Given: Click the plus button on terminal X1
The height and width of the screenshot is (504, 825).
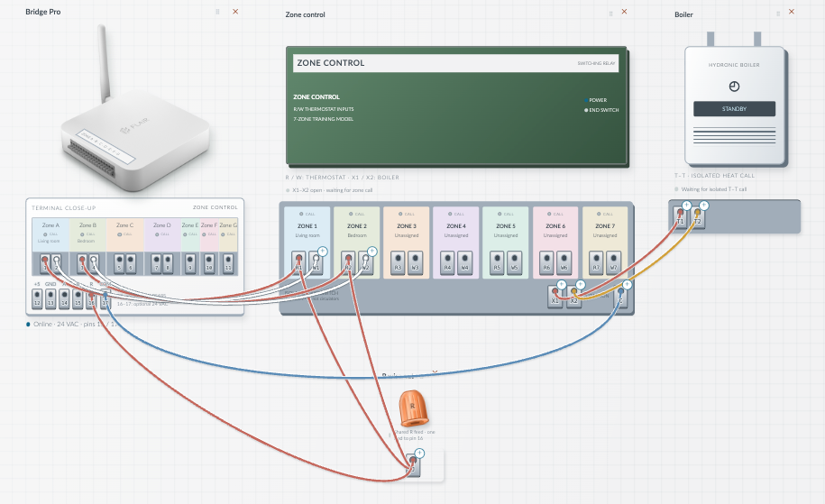Looking at the screenshot, I should tap(562, 285).
